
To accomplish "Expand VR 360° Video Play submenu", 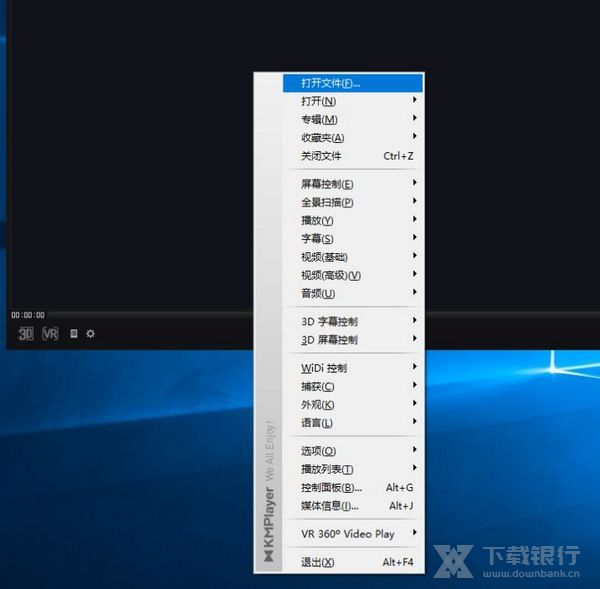I will tap(348, 534).
